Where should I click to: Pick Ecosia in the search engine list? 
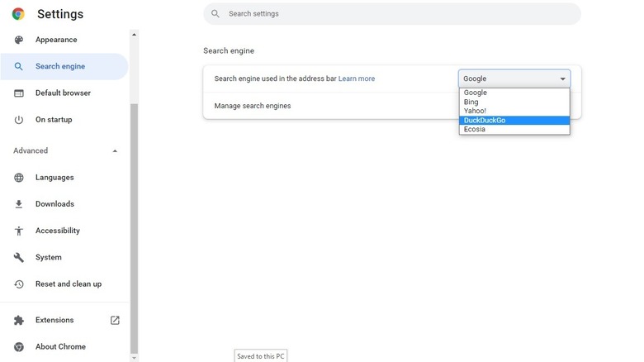pos(514,130)
